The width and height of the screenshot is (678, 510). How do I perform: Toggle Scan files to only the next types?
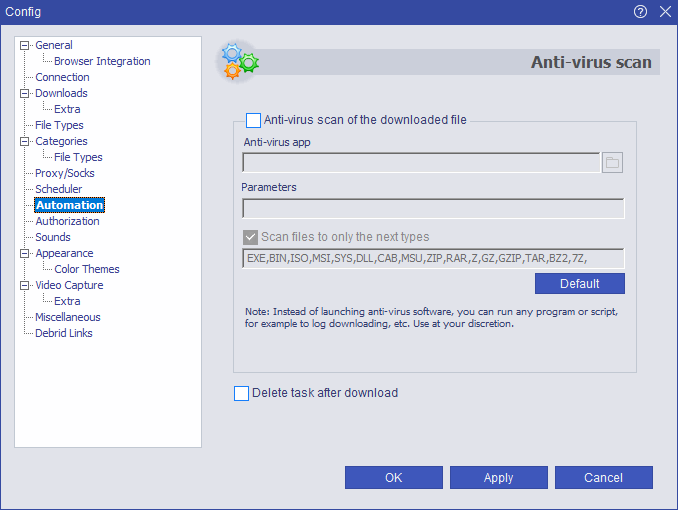pos(250,237)
